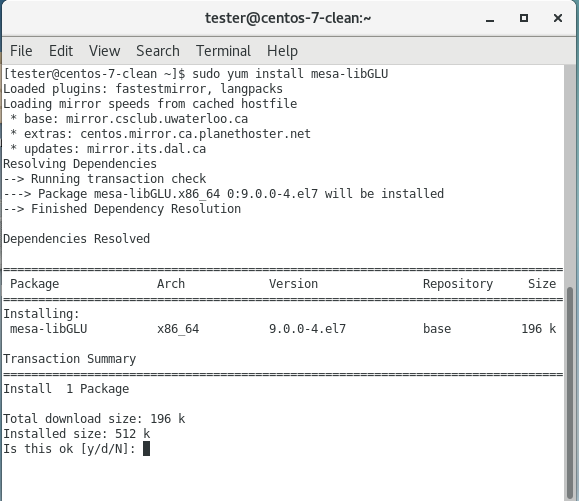Click the mesa-libGLU package name in table
579x501 pixels.
(48, 329)
